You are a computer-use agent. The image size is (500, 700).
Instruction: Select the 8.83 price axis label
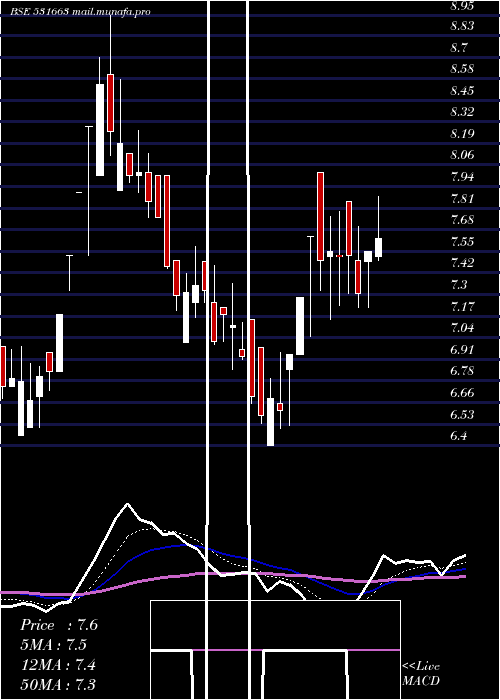pos(462,26)
